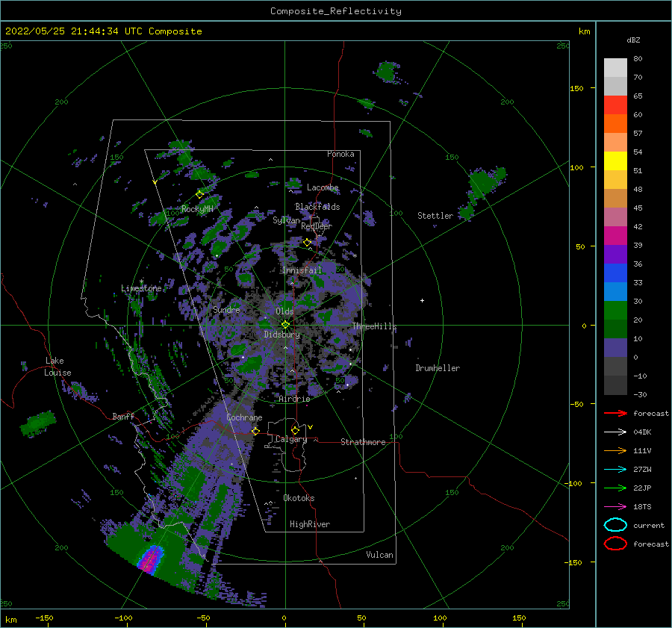Click the RedDeer city label
This screenshot has height=628, width=672.
317,226
